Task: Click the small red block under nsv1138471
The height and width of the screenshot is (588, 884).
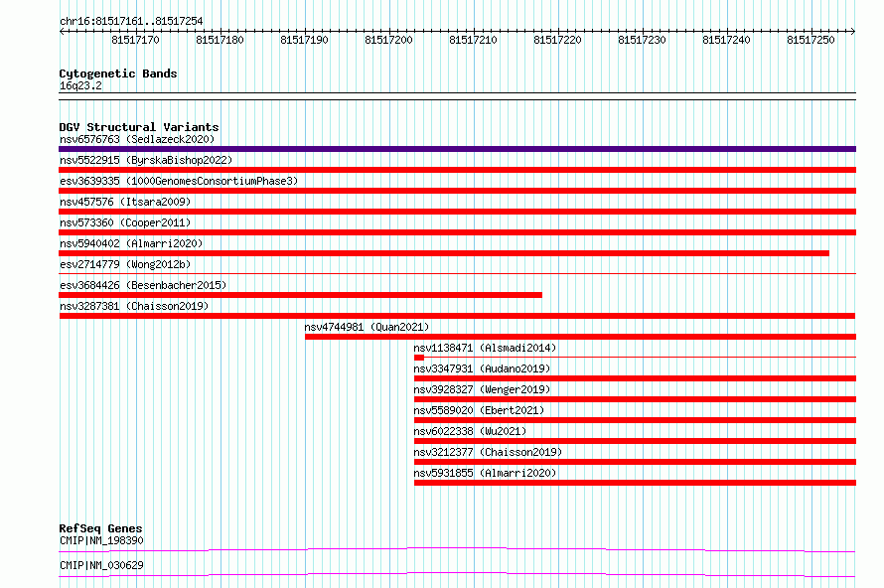Action: (419, 358)
